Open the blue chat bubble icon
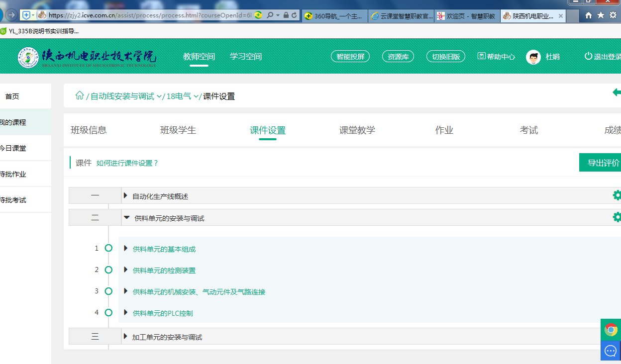This screenshot has width=621, height=364. point(611,351)
